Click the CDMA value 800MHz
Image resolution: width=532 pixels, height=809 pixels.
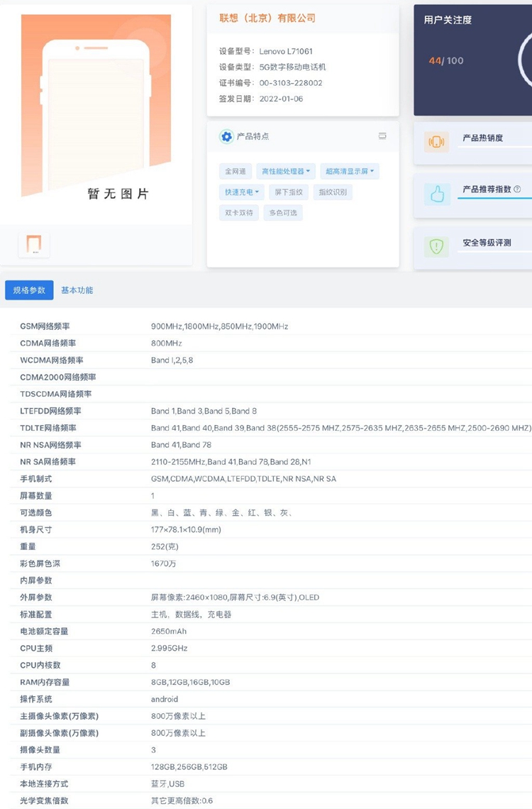pyautogui.click(x=167, y=343)
